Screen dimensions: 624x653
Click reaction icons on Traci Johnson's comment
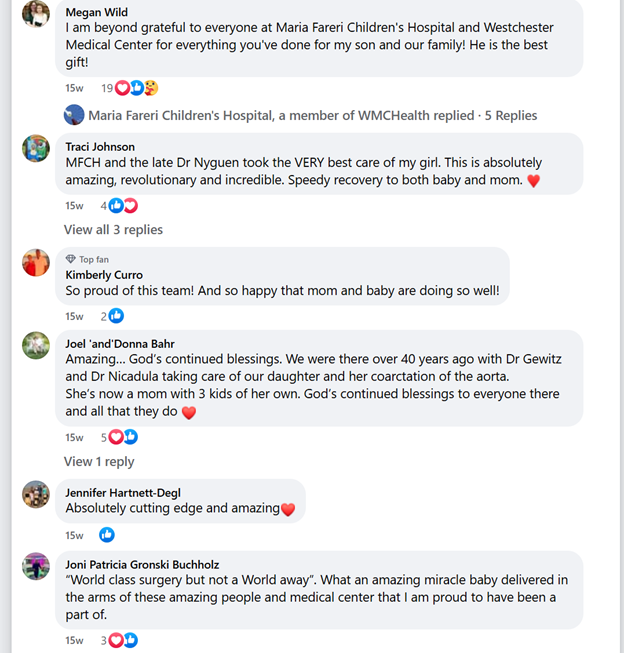click(123, 206)
